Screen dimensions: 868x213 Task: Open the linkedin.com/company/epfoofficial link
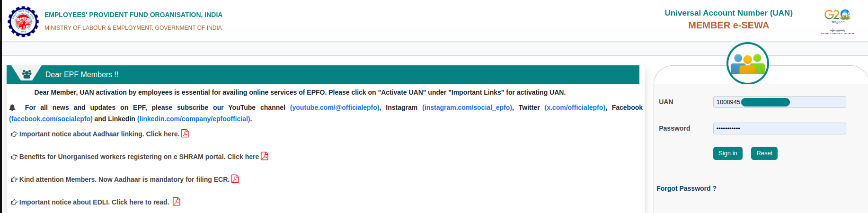coord(194,119)
